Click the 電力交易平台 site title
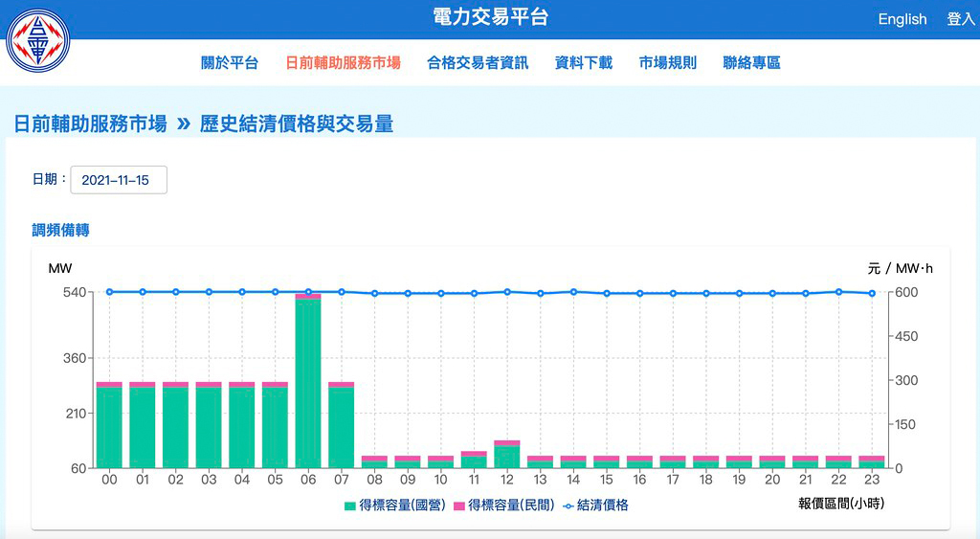 pyautogui.click(x=490, y=17)
